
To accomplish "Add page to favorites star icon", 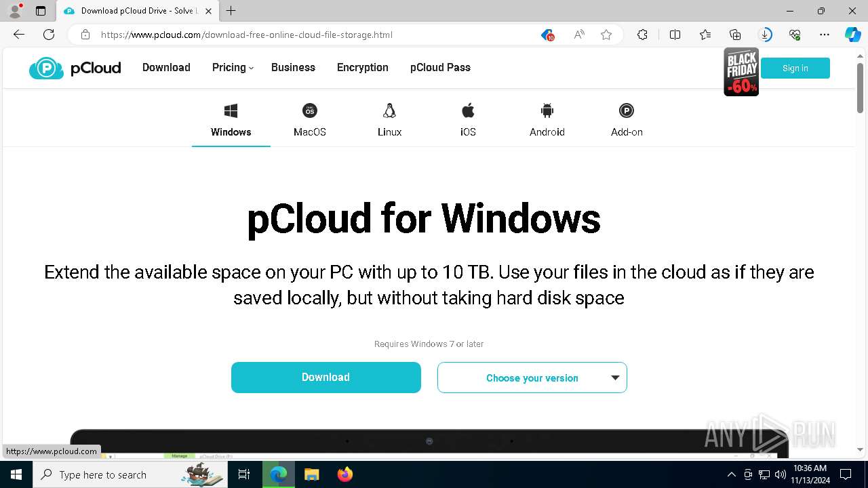I will pyautogui.click(x=606, y=35).
